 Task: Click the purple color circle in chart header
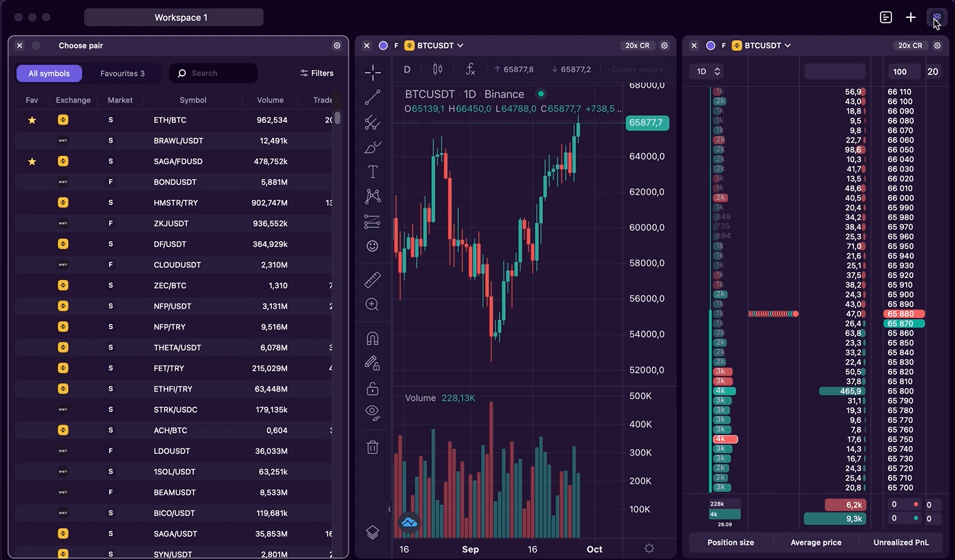[x=383, y=46]
